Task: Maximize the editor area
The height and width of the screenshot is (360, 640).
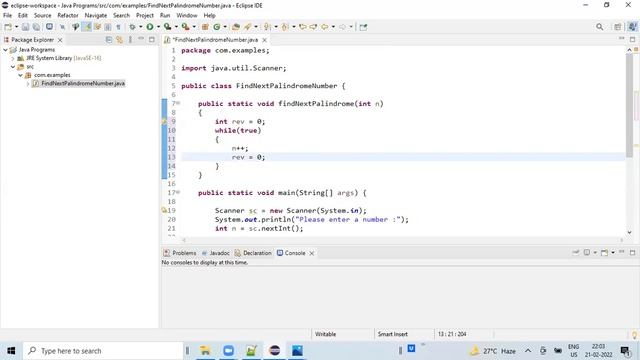Action: (632, 40)
